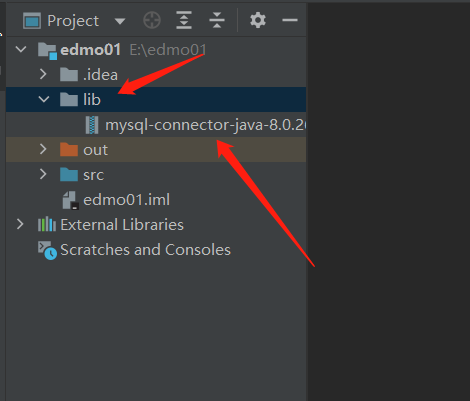Click the Scratches and Consoles clock icon
Image resolution: width=470 pixels, height=401 pixels.
click(x=47, y=250)
